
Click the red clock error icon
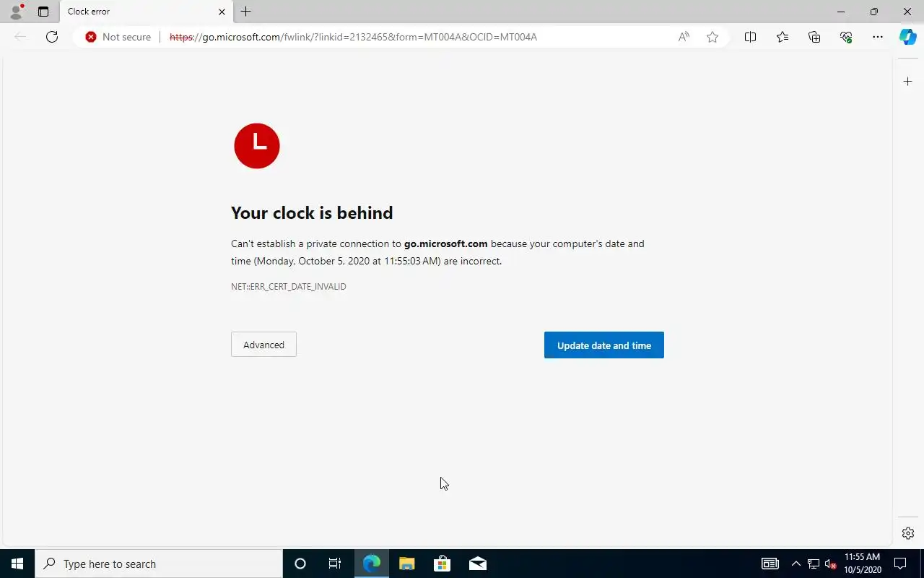click(x=257, y=146)
